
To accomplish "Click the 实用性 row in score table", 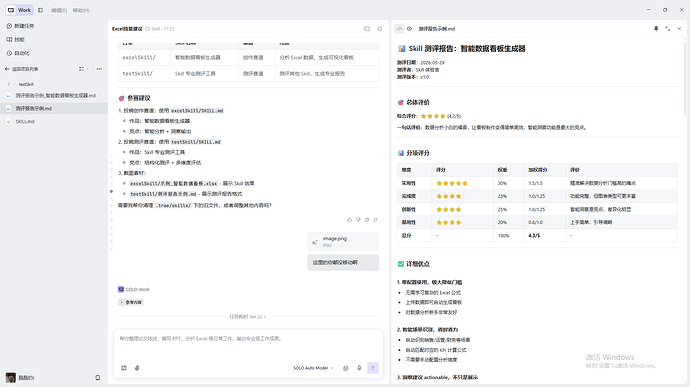I will pos(537,183).
